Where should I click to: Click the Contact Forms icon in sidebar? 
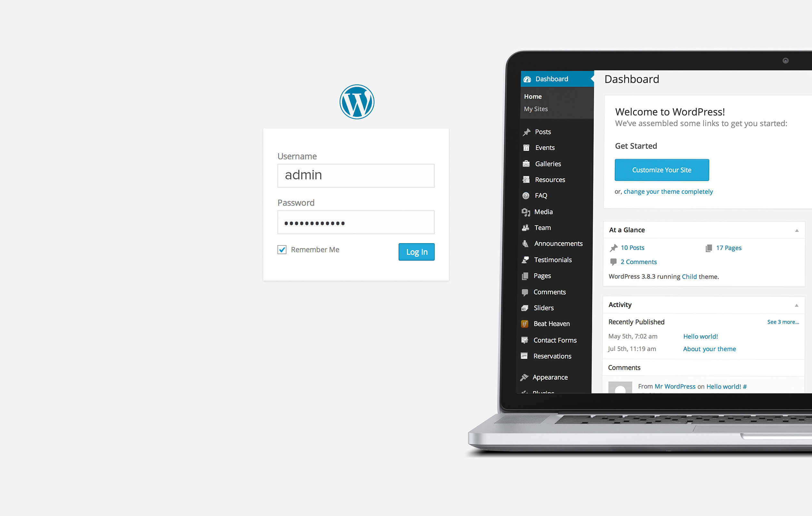coord(525,340)
